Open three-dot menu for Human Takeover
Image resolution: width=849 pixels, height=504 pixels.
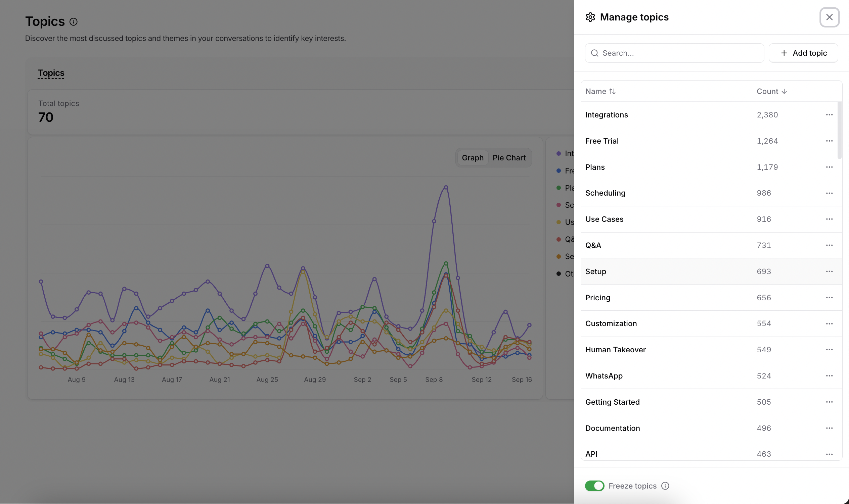(x=829, y=349)
